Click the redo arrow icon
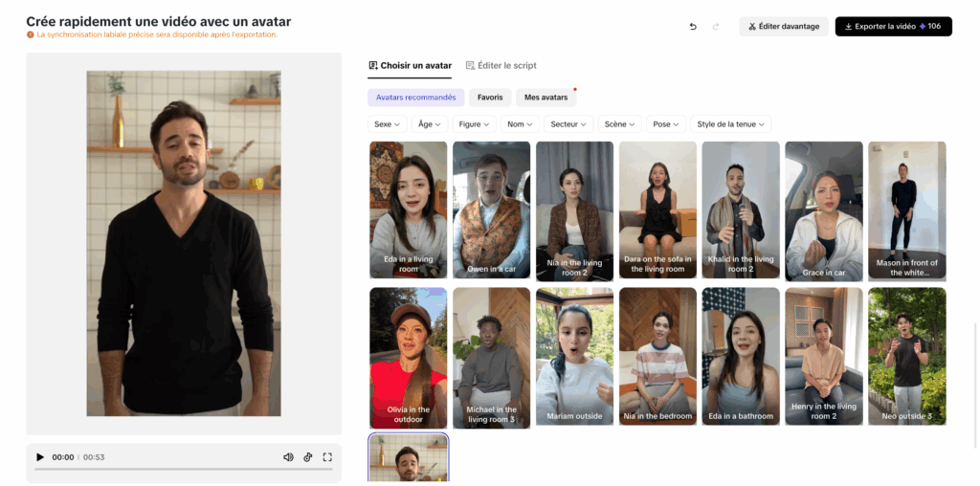The height and width of the screenshot is (486, 980). (716, 27)
